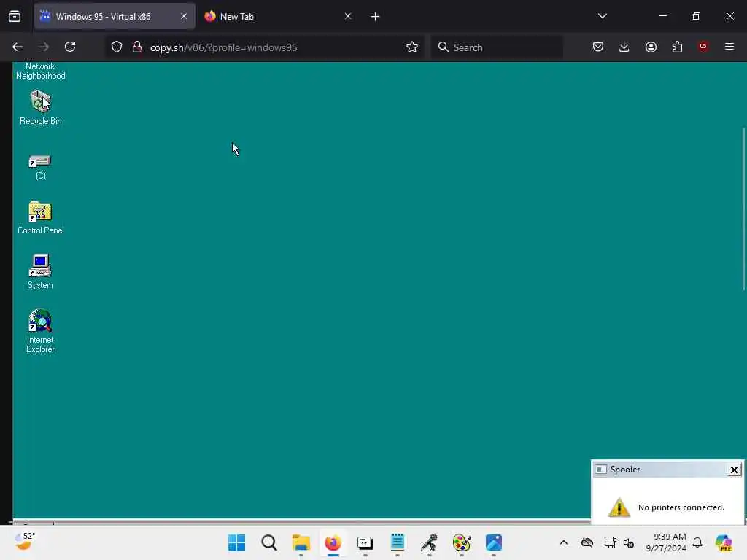This screenshot has height=560, width=747.
Task: Open the notifications bell
Action: tap(697, 542)
